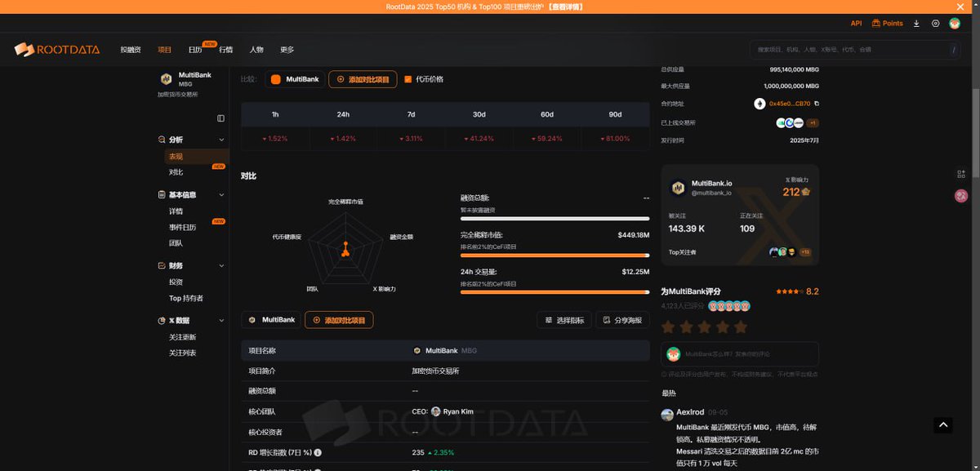This screenshot has width=980, height=471.
Task: Click the Ethereum chain icon beside the contract address
Action: [x=759, y=104]
